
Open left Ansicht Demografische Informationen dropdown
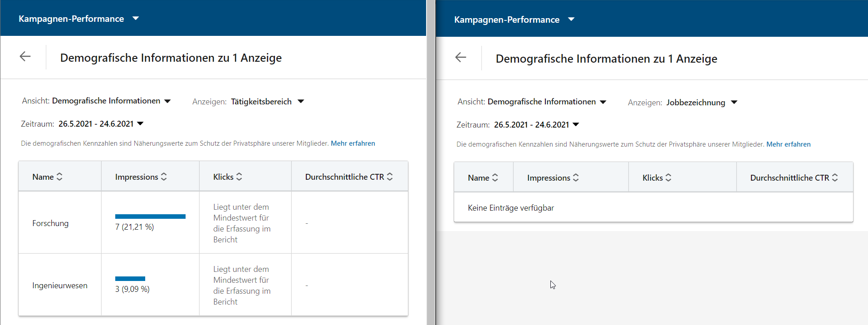(x=111, y=101)
